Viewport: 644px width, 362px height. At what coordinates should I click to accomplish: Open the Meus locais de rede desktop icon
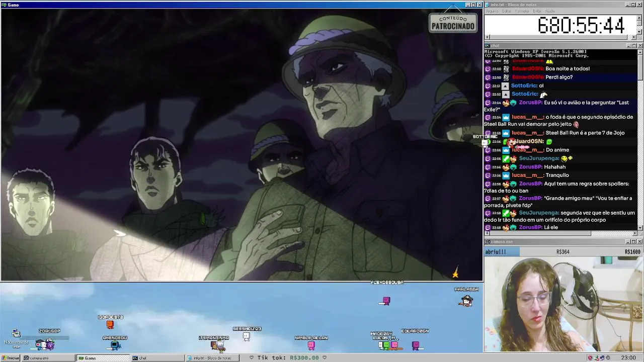(16, 338)
